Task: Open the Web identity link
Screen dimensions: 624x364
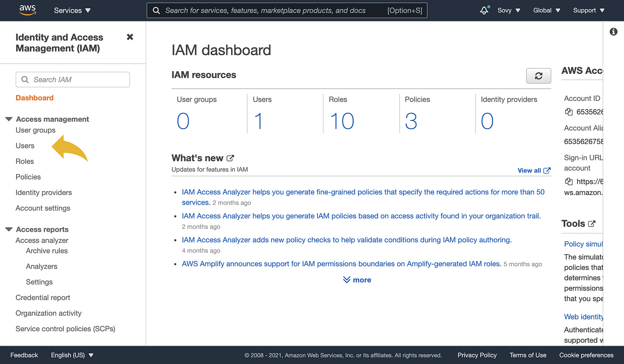Action: pos(584,317)
